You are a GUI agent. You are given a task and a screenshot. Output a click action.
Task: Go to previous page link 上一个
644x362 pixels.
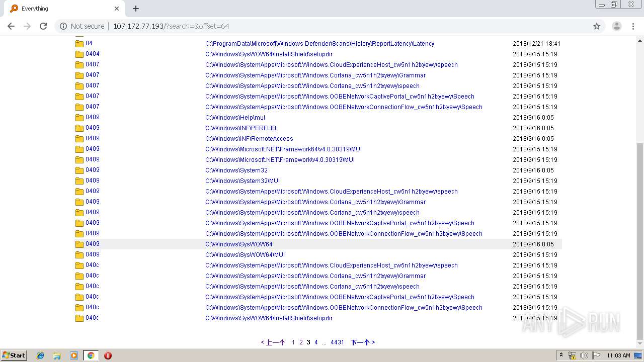273,342
